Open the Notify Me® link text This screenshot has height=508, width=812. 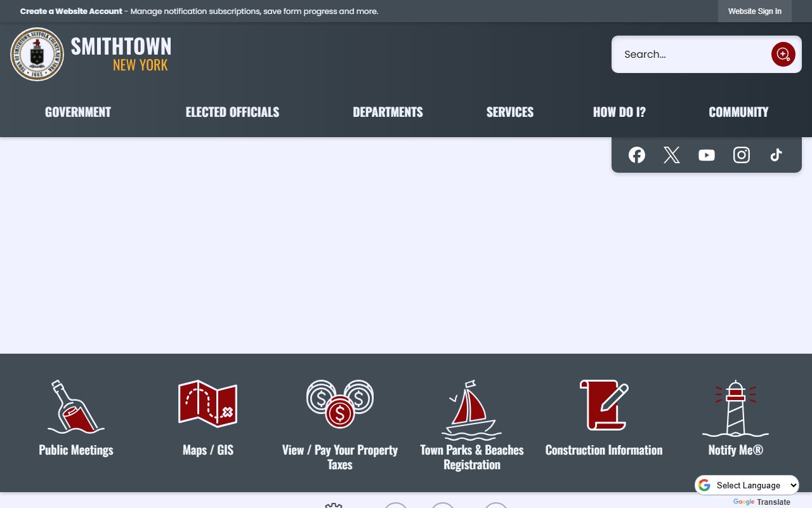736,450
